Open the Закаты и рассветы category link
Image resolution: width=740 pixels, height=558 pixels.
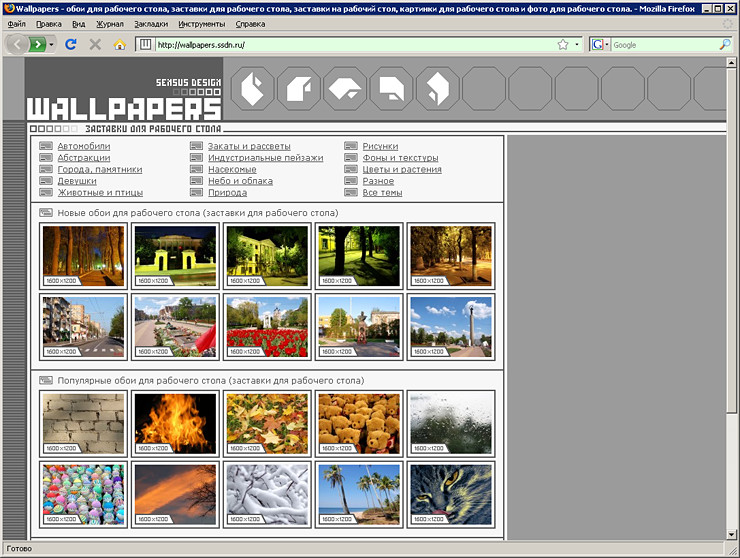[x=249, y=146]
